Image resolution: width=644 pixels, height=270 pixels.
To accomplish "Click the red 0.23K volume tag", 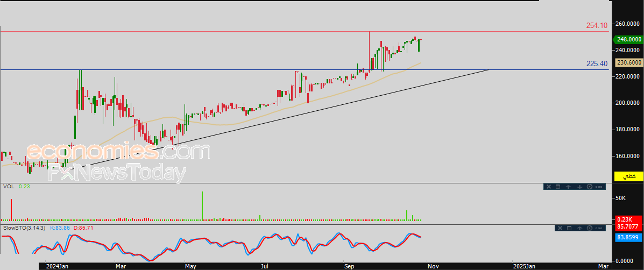I will pyautogui.click(x=628, y=219).
